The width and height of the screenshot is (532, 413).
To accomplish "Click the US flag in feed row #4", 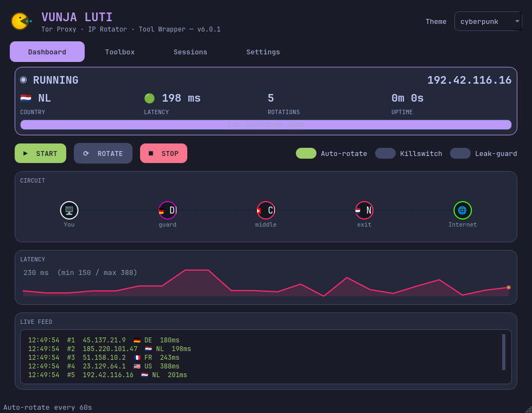I will click(x=137, y=366).
